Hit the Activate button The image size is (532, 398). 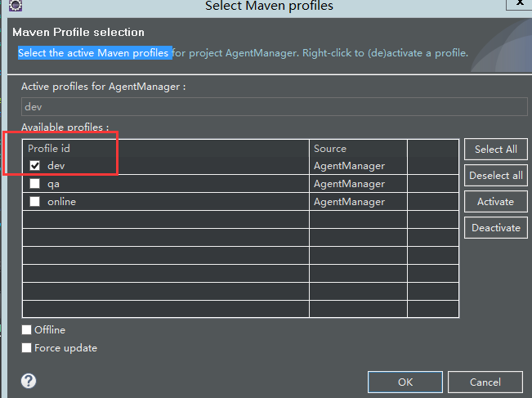click(x=495, y=202)
